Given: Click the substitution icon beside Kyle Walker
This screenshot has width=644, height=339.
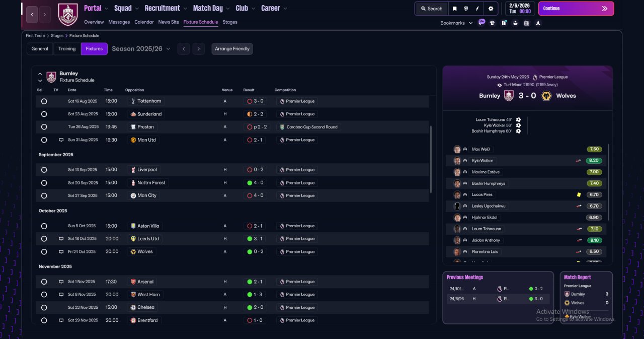Looking at the screenshot, I should pos(579,161).
